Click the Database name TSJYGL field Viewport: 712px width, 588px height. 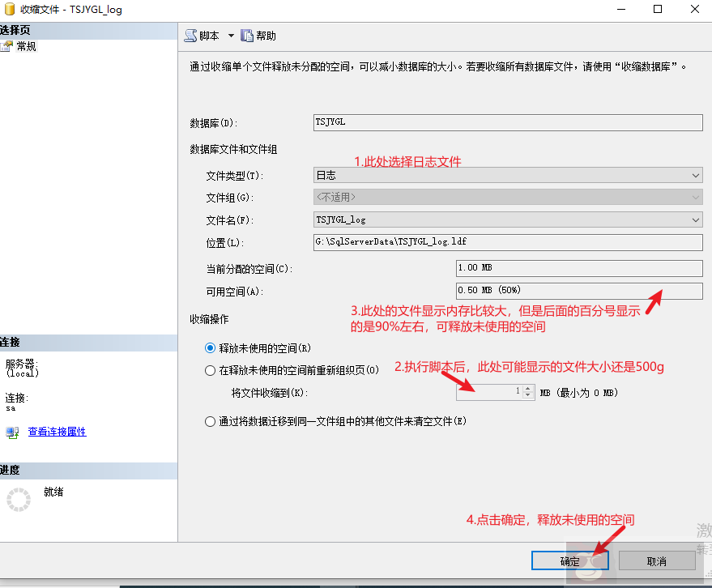(x=507, y=122)
